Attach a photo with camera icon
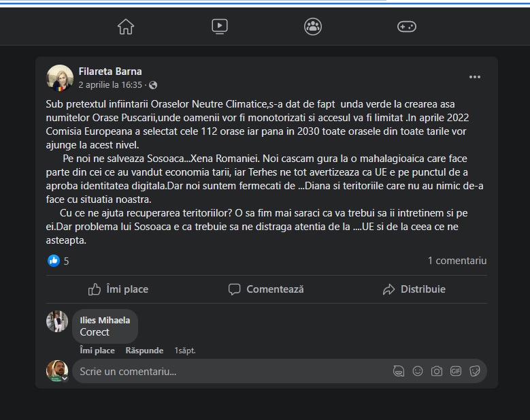The width and height of the screenshot is (530, 420). (x=437, y=372)
